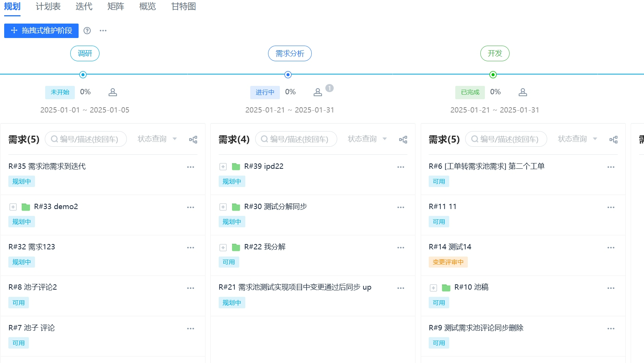Open more menu for R#32 需求123
Viewport: 644px width, 363px height.
[x=191, y=247]
